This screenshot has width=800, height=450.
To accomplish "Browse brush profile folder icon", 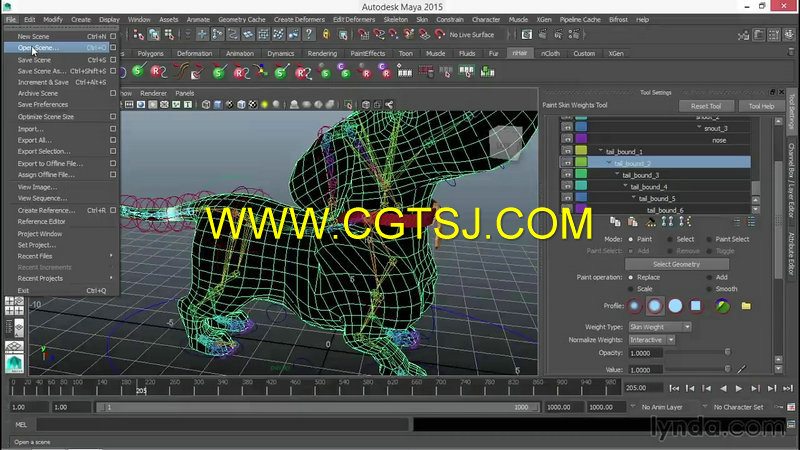I will click(x=746, y=306).
